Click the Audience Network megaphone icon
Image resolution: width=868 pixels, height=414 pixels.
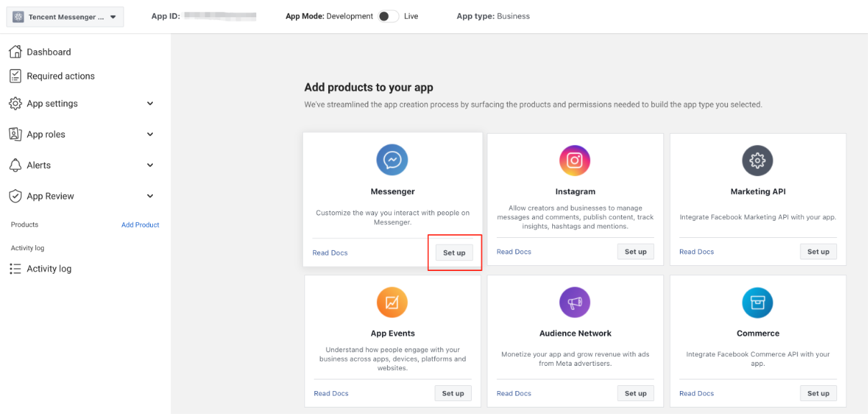coord(574,303)
